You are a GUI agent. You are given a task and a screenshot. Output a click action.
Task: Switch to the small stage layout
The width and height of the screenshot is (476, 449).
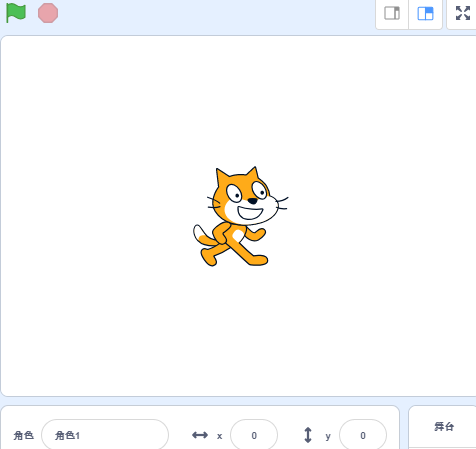tap(392, 13)
